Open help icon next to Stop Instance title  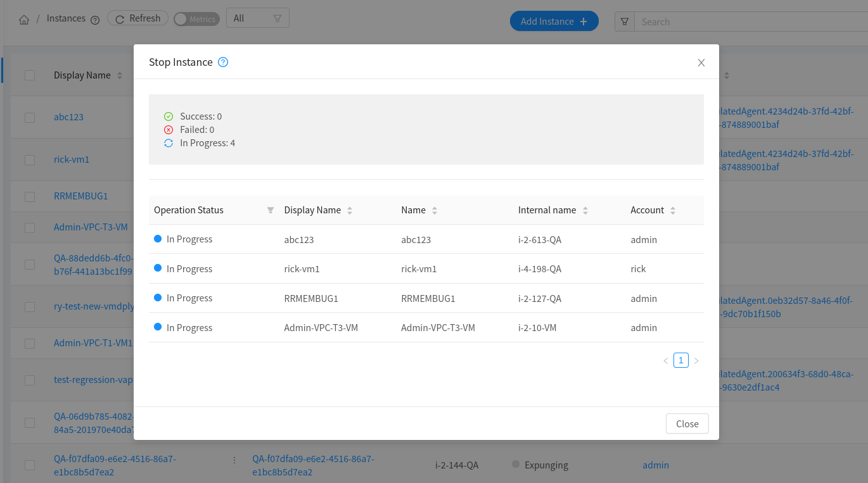(223, 62)
